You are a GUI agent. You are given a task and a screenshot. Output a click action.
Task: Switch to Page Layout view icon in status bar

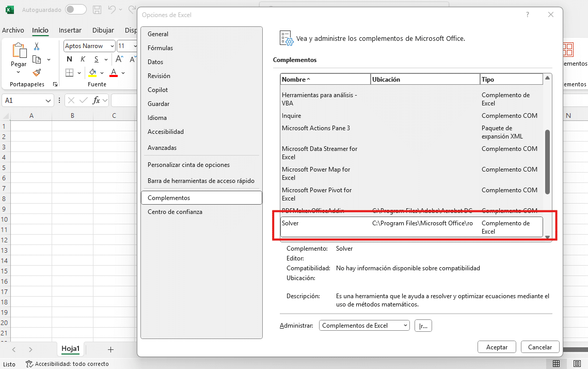(x=577, y=363)
